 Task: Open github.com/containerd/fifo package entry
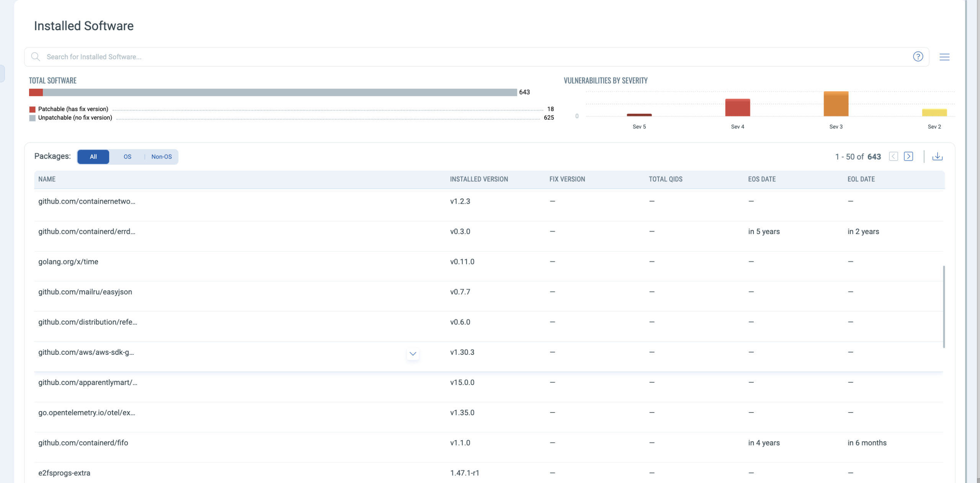[x=83, y=443]
